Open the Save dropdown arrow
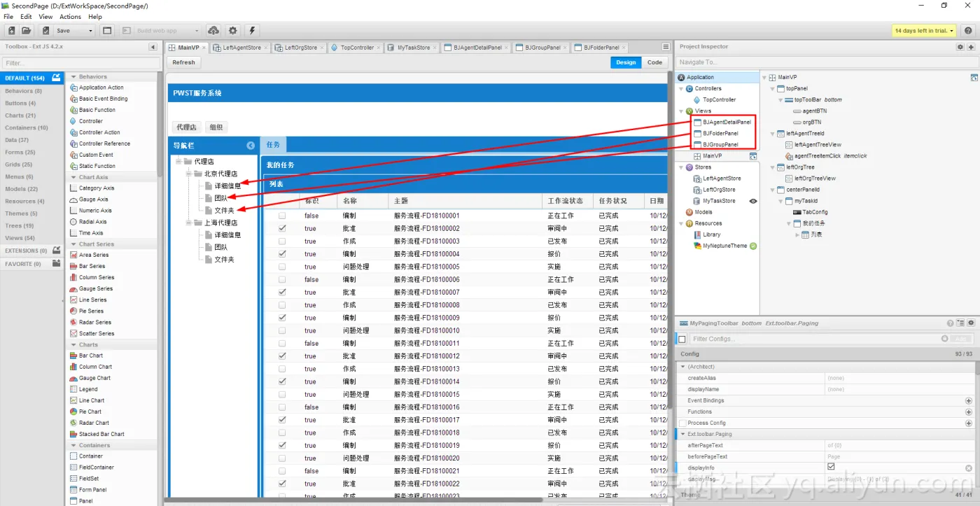 click(90, 31)
